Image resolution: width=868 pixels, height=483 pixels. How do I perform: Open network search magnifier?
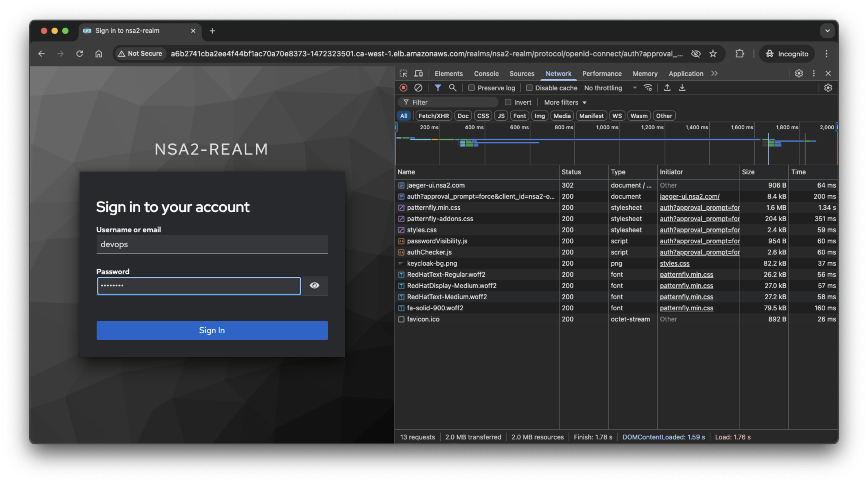(x=453, y=88)
